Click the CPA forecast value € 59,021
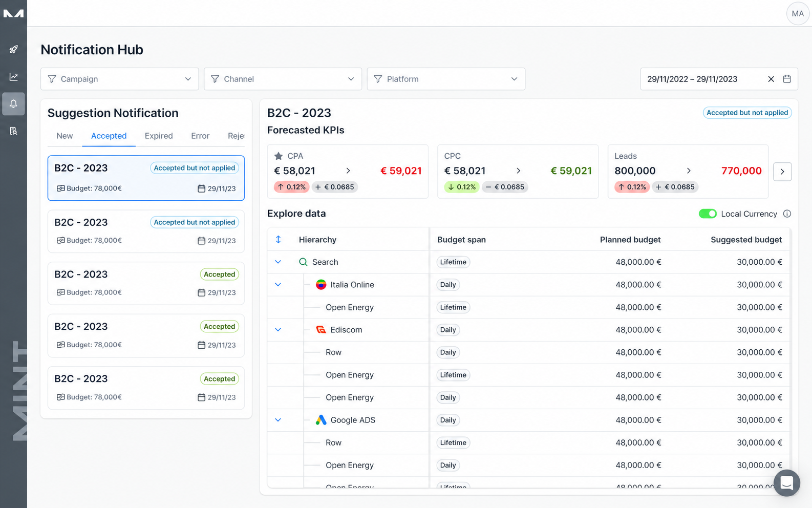The height and width of the screenshot is (508, 812). pos(401,171)
